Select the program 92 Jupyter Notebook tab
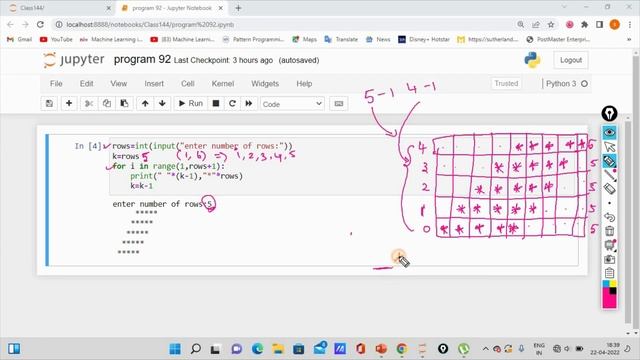 (x=172, y=8)
